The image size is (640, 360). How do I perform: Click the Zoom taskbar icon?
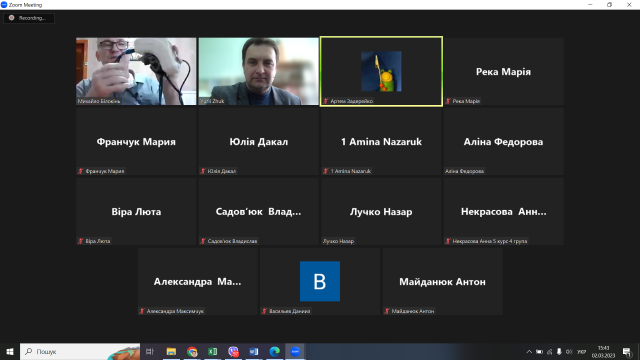click(295, 351)
